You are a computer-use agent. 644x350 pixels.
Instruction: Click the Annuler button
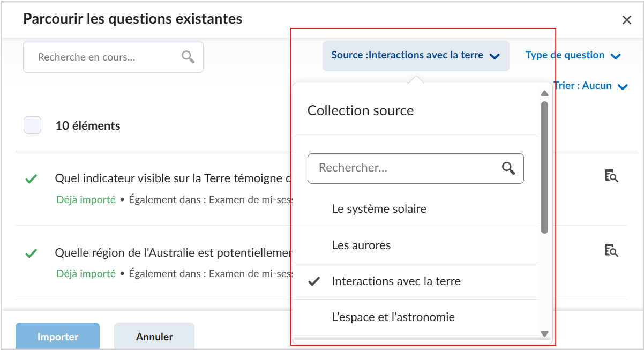154,336
